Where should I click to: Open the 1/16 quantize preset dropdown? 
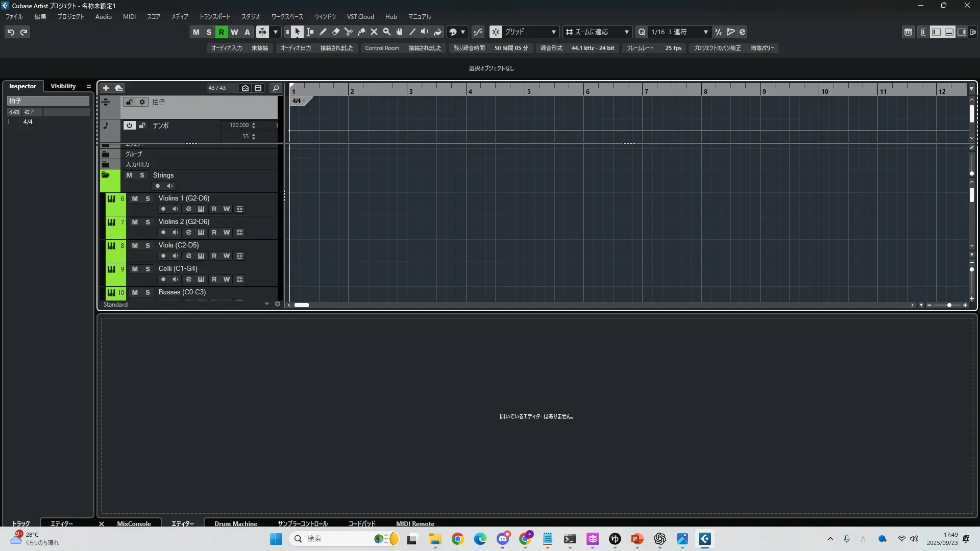click(x=705, y=32)
